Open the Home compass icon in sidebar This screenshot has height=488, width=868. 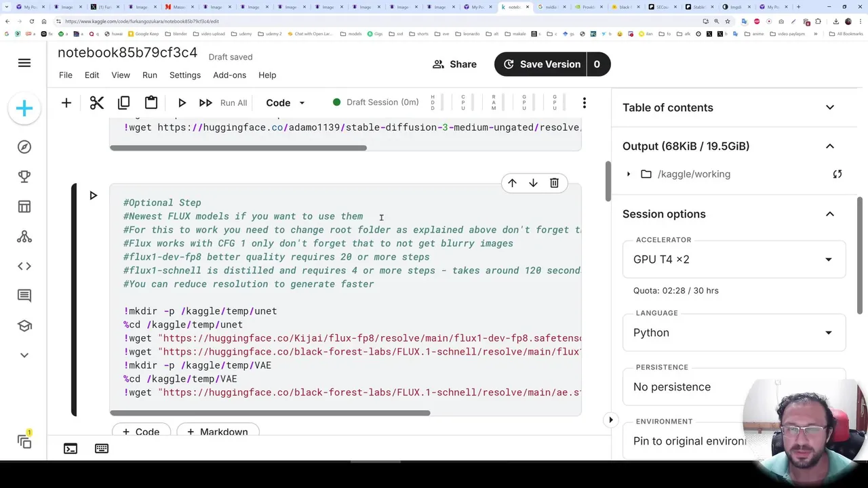pos(24,147)
